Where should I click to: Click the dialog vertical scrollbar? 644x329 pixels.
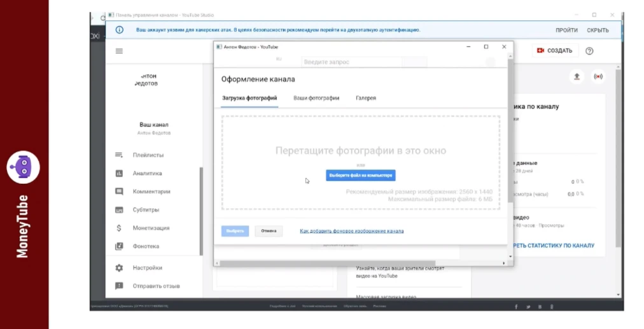point(510,130)
